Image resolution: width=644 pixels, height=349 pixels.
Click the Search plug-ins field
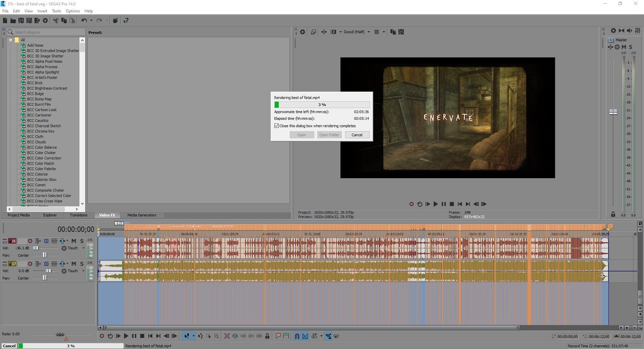[47, 32]
